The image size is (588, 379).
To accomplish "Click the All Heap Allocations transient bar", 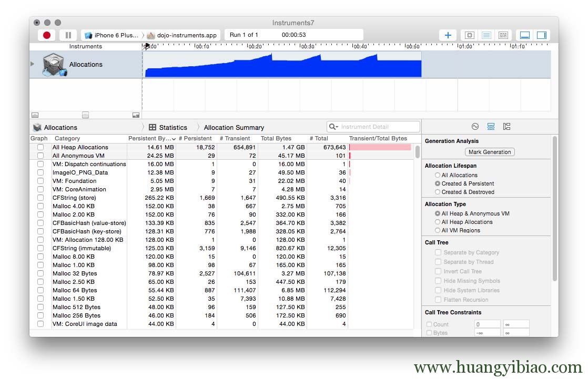I will click(x=380, y=147).
